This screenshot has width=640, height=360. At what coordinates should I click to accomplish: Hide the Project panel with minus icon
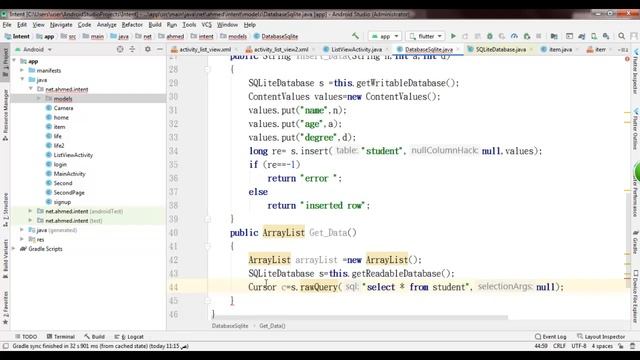tap(160, 49)
